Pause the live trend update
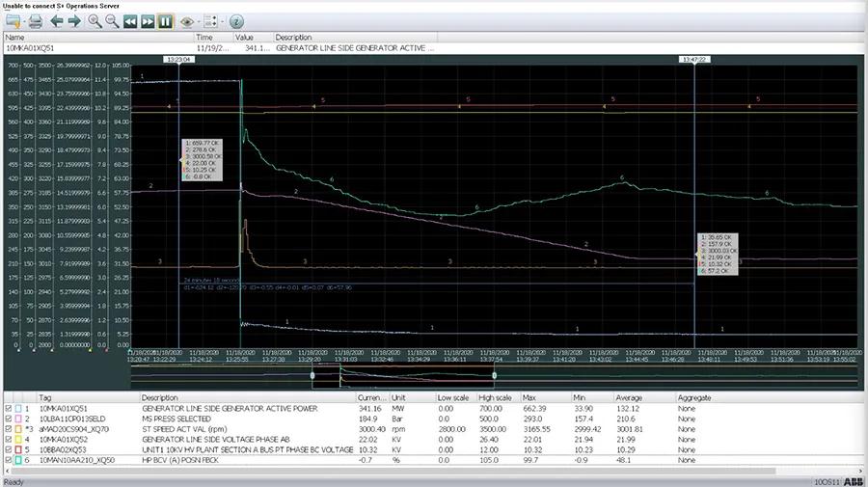This screenshot has height=487, width=868. click(x=165, y=20)
